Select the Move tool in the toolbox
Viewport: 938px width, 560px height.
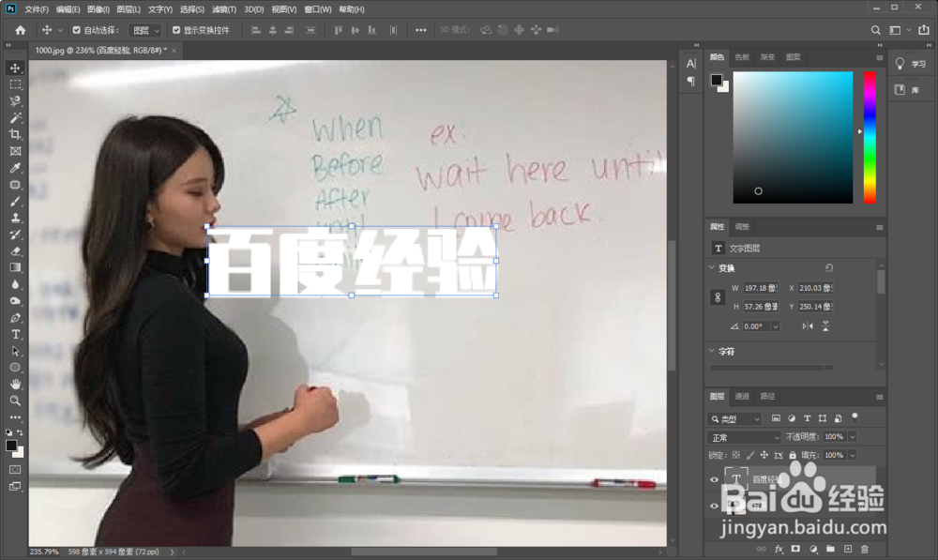(x=15, y=68)
